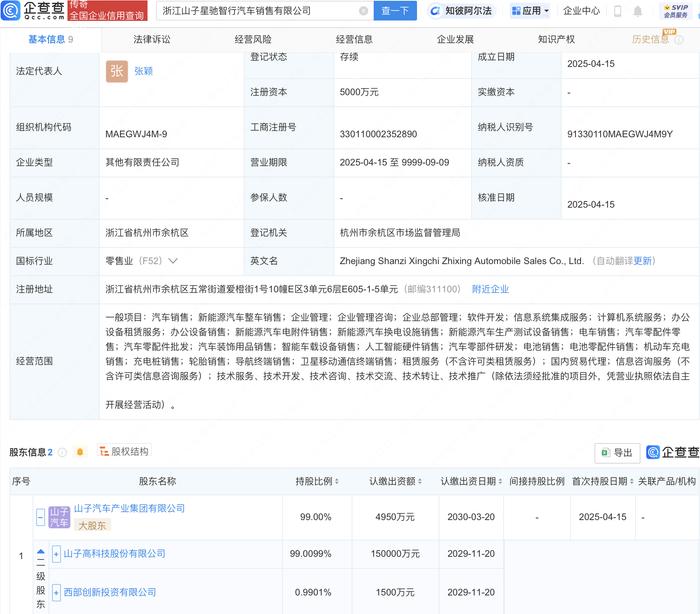Click the Qcc.com logo icon
Image resolution: width=700 pixels, height=614 pixels.
tap(11, 10)
